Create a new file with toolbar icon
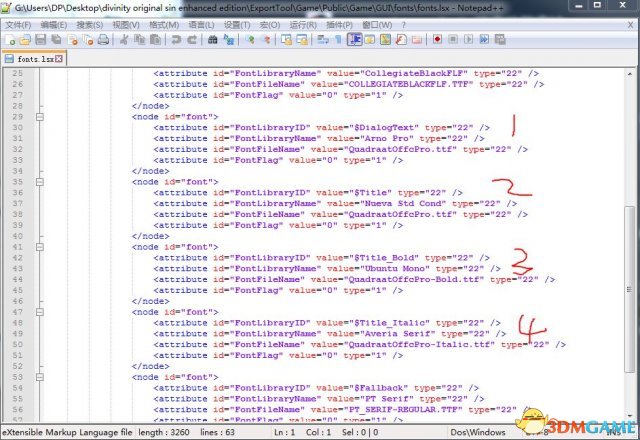This screenshot has height=440, width=640. pos(10,40)
